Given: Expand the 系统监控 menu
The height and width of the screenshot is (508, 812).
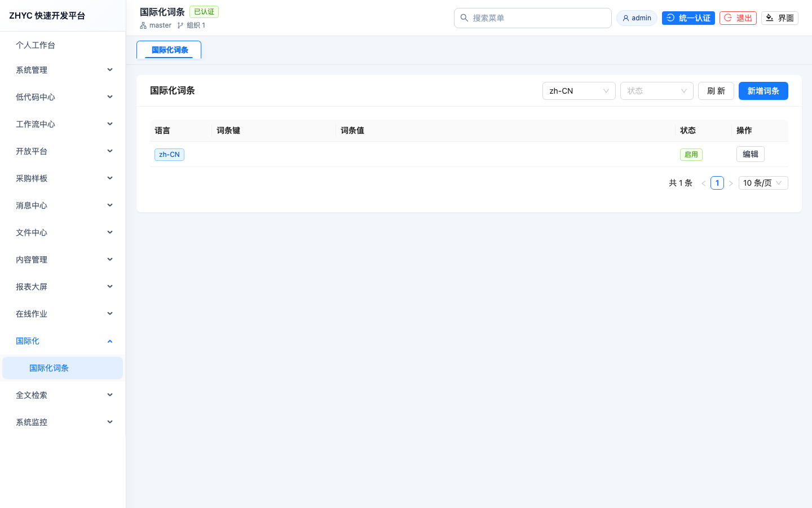Looking at the screenshot, I should pos(63,422).
